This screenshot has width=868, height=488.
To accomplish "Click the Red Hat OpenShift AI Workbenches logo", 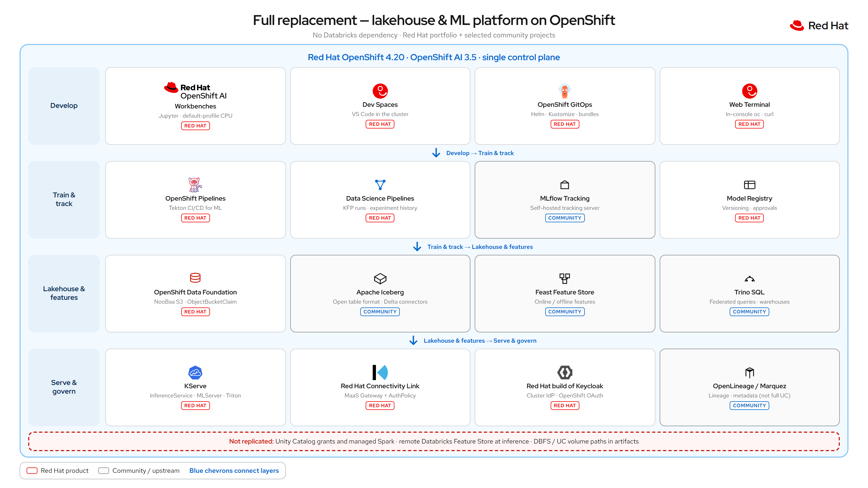I will click(x=195, y=91).
